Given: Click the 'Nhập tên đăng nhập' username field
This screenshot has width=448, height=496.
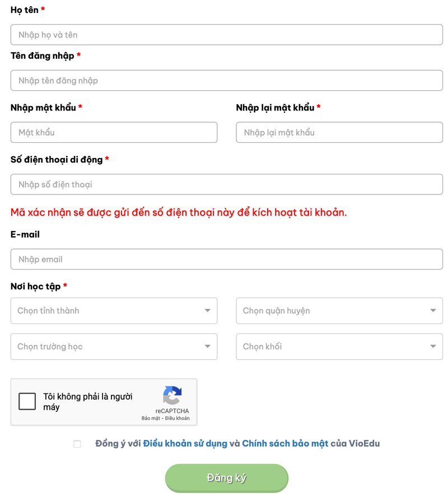Looking at the screenshot, I should click(227, 80).
